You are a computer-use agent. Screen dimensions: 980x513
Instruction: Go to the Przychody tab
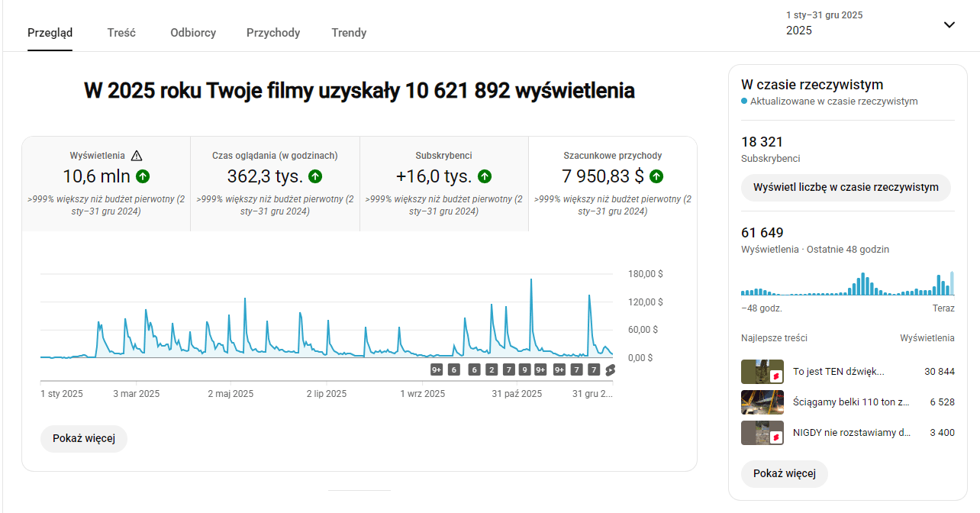tap(273, 33)
